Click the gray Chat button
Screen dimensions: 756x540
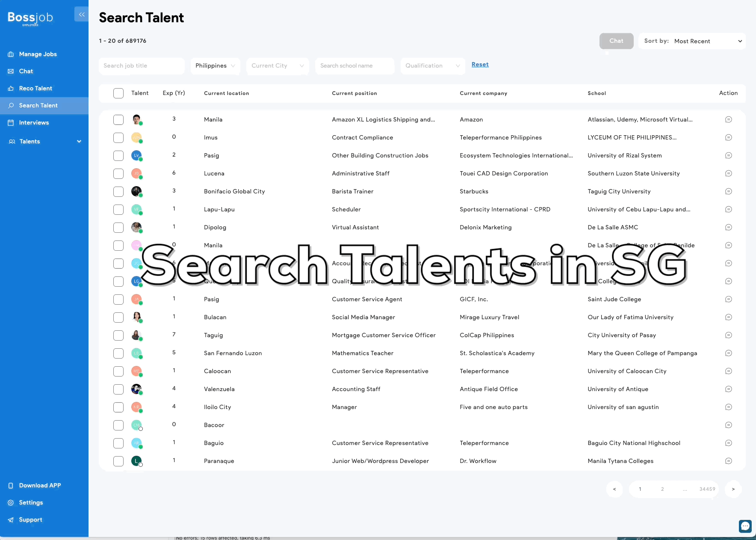click(616, 41)
